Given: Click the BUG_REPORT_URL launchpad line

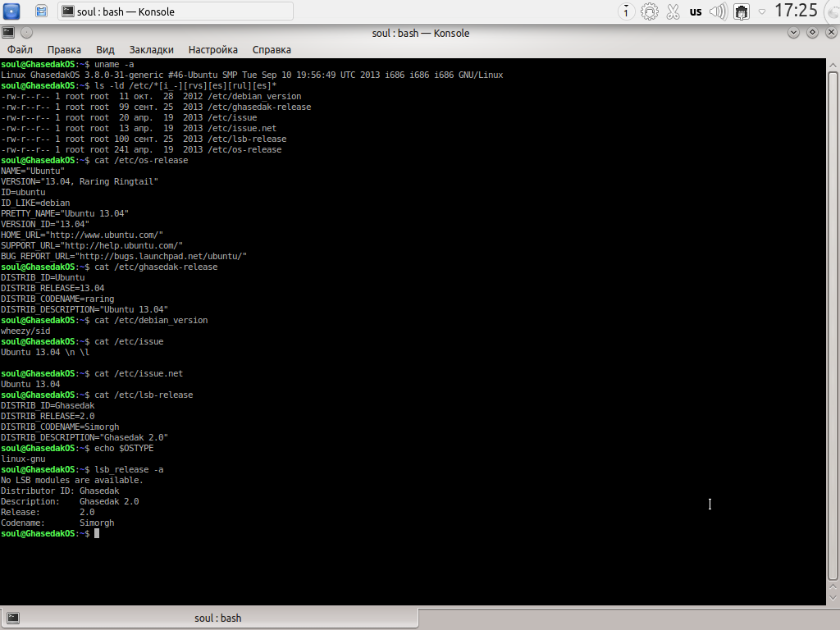Looking at the screenshot, I should point(124,257).
